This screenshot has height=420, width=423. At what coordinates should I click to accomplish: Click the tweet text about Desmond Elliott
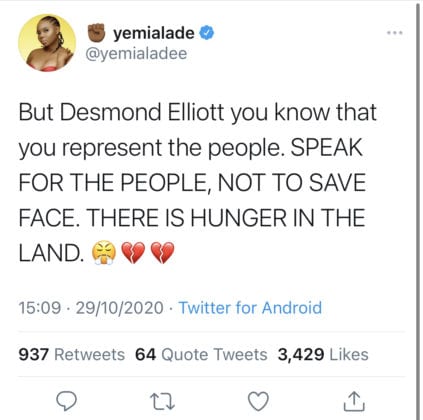[197, 183]
